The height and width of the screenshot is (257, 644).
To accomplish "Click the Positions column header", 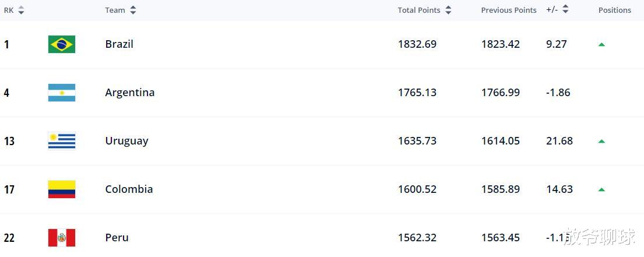I will 614,10.
